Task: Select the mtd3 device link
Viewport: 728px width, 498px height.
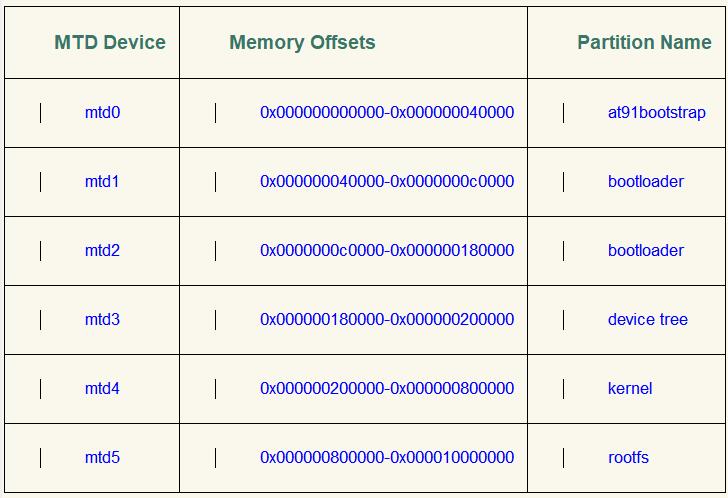Action: click(x=102, y=320)
